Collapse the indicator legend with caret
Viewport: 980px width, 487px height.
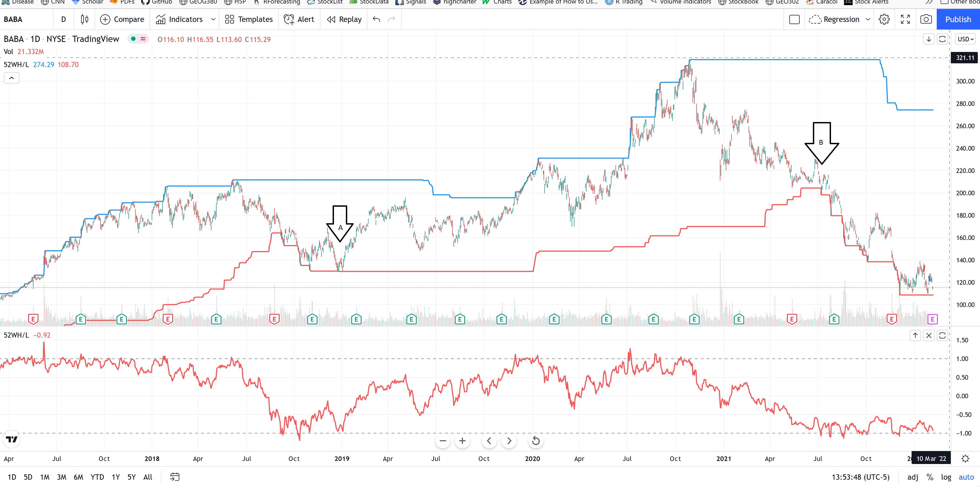pos(12,78)
